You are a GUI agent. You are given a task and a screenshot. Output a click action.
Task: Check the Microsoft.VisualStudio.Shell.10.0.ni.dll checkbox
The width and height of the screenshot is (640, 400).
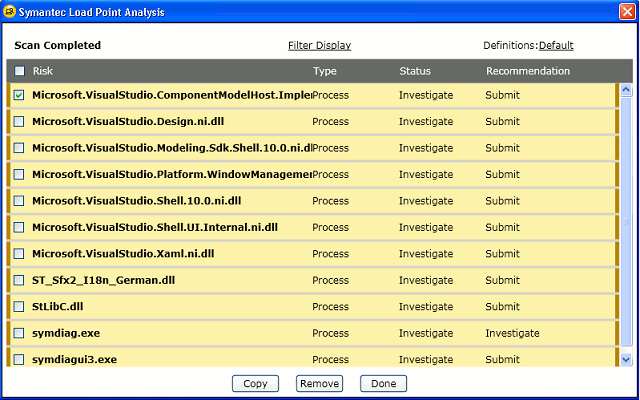coord(19,201)
